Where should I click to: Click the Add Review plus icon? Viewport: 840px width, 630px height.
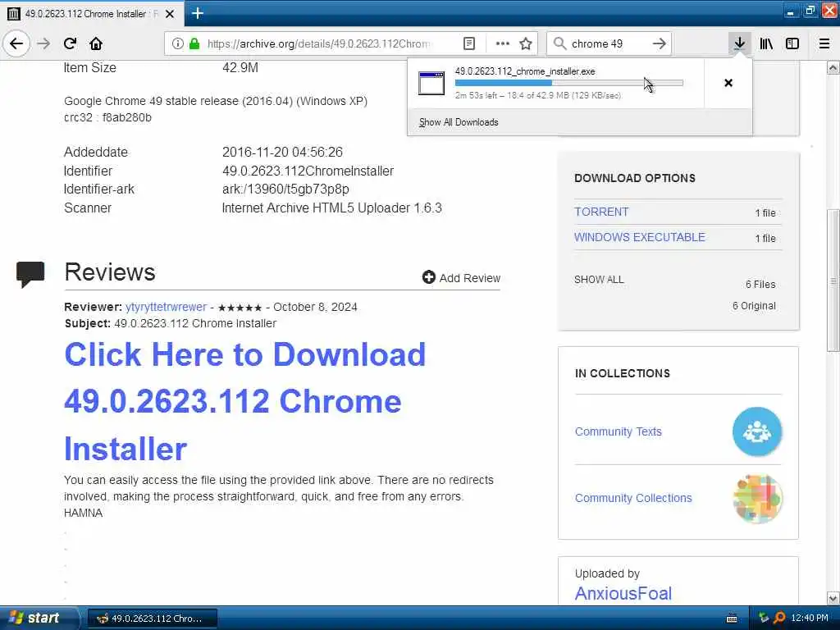coord(428,277)
